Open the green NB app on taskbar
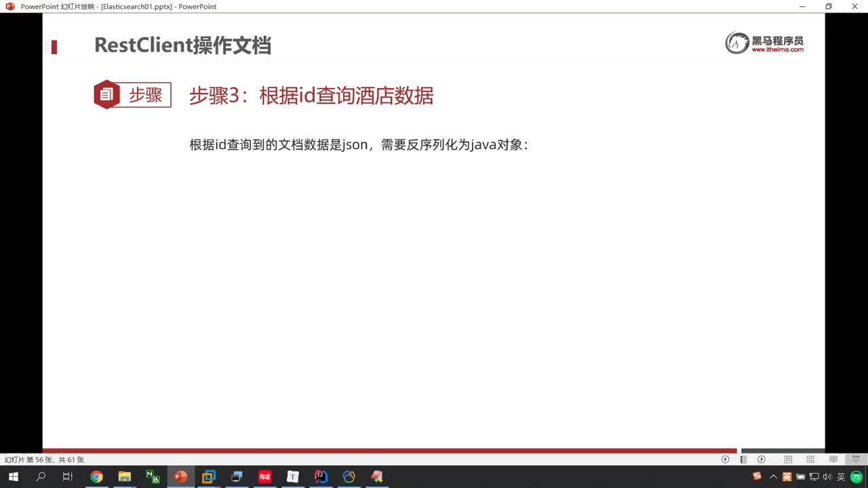The image size is (868, 488). (x=153, y=476)
